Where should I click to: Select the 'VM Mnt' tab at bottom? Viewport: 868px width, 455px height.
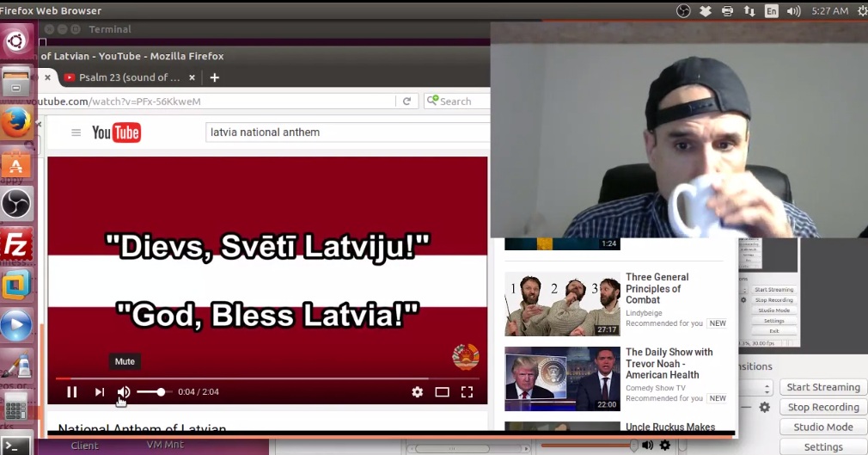click(x=165, y=445)
